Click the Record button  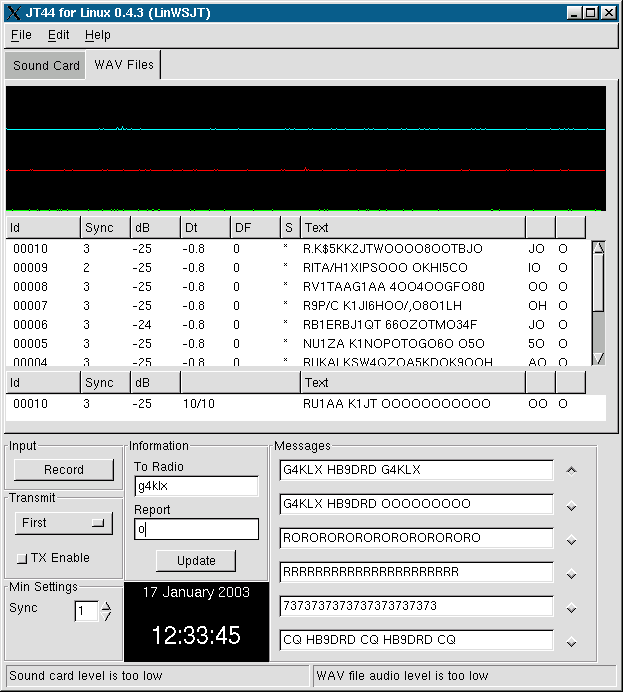pyautogui.click(x=64, y=470)
